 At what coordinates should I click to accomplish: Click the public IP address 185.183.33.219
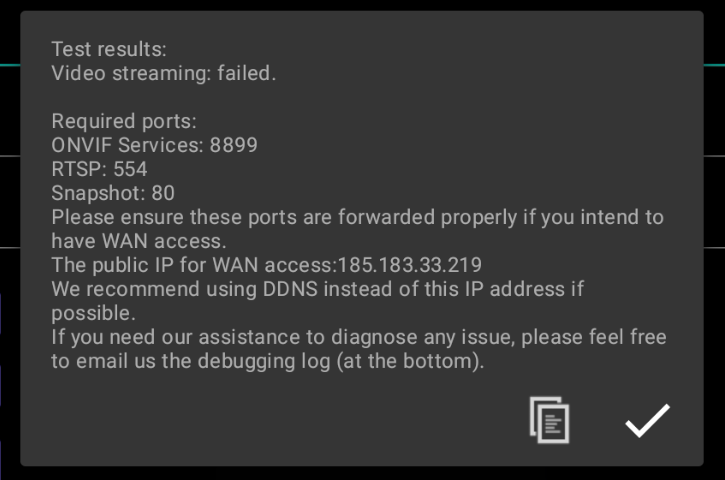410,265
